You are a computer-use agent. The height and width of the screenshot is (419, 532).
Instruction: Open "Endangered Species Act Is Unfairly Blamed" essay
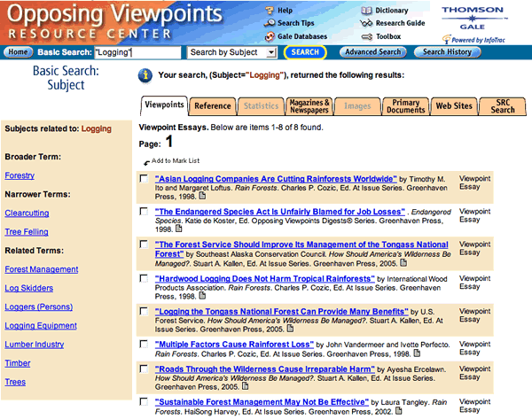coord(280,212)
